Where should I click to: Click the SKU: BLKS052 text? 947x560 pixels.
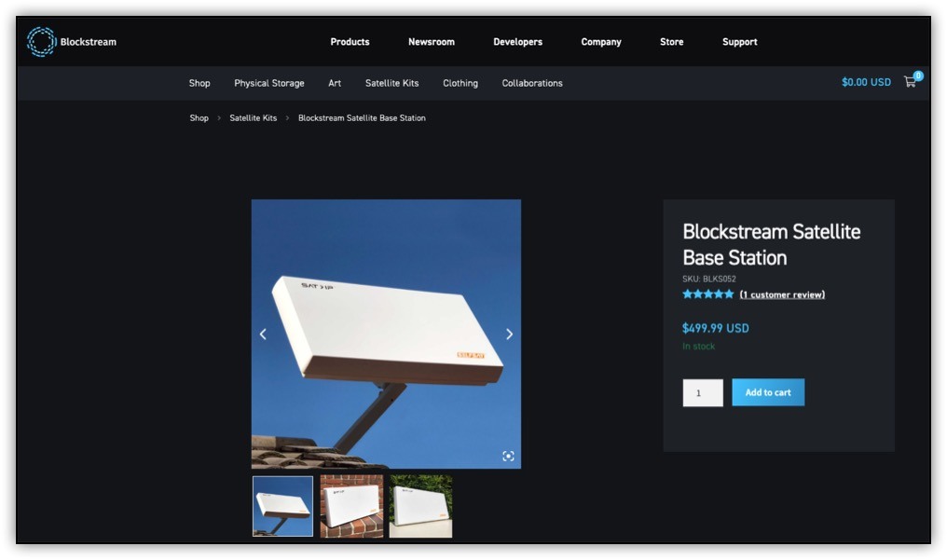[x=709, y=279]
